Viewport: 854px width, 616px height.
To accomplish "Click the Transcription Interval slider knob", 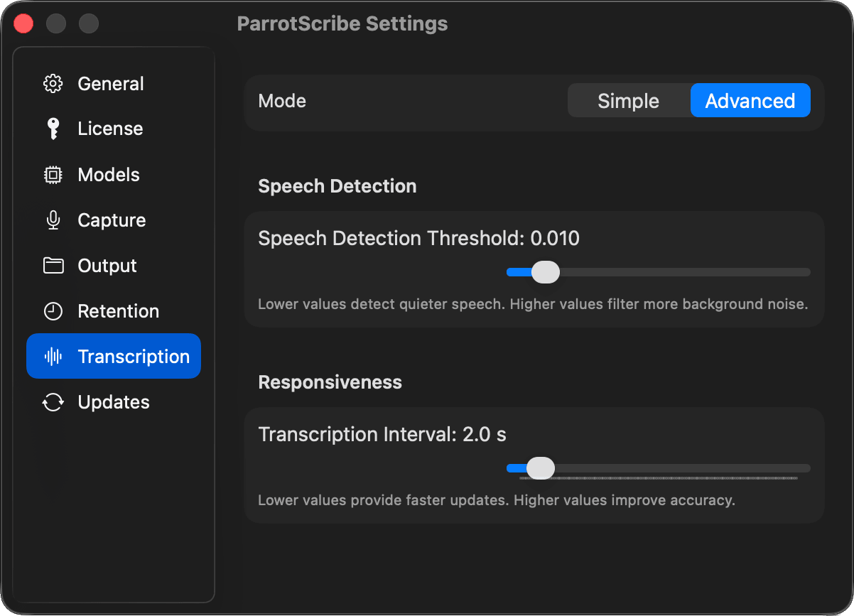I will pos(541,468).
